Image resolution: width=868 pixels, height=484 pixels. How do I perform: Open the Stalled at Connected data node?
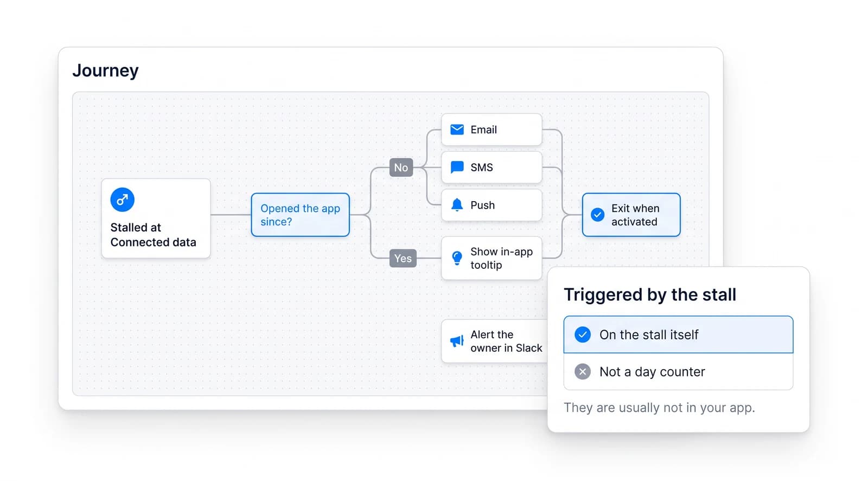click(156, 218)
